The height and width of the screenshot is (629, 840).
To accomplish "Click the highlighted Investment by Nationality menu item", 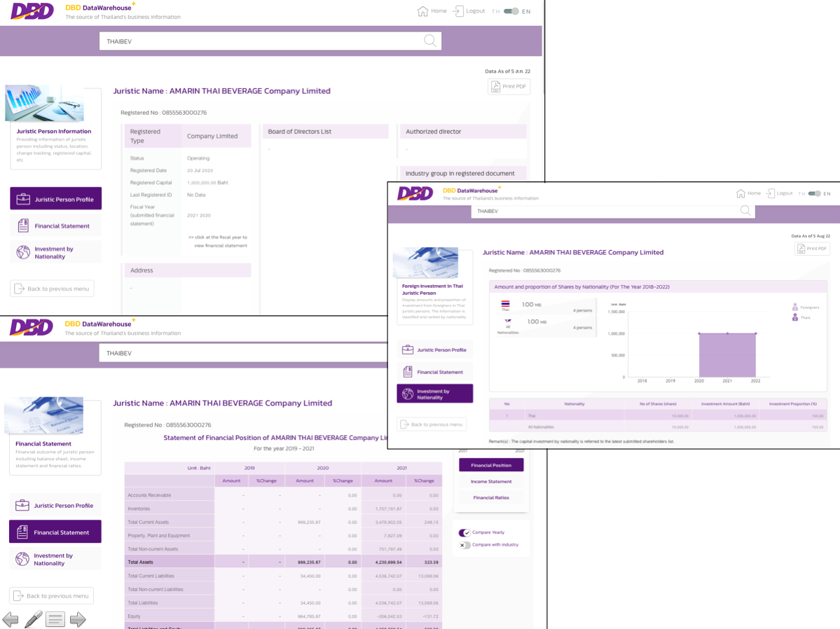I will point(434,394).
